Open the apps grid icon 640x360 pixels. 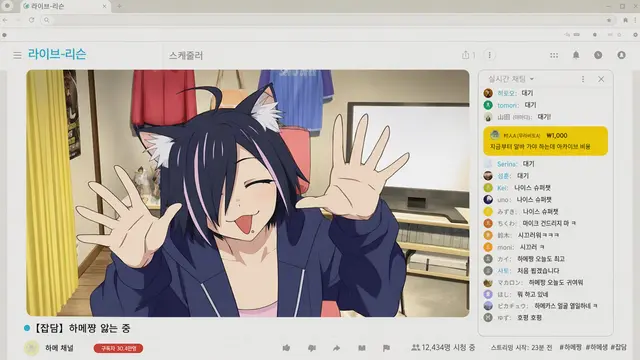[554, 55]
